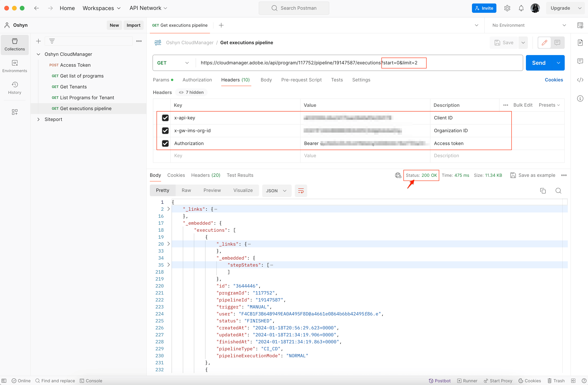This screenshot has height=385, width=588.
Task: Open Environments sidebar panel
Action: point(15,66)
